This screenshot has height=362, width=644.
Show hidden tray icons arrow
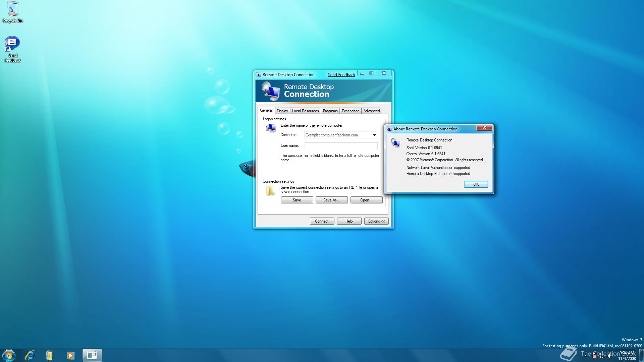[x=586, y=356]
